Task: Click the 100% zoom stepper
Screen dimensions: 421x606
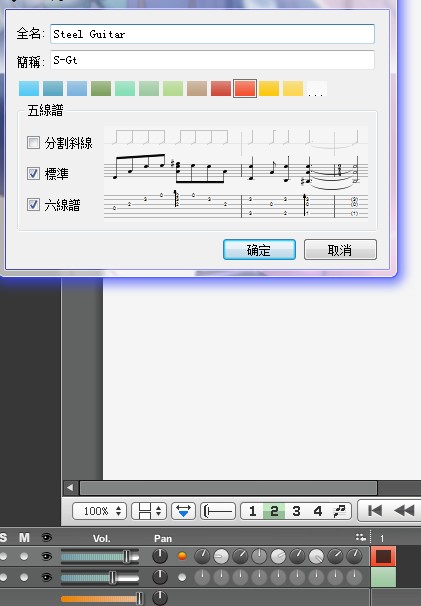Action: point(99,511)
